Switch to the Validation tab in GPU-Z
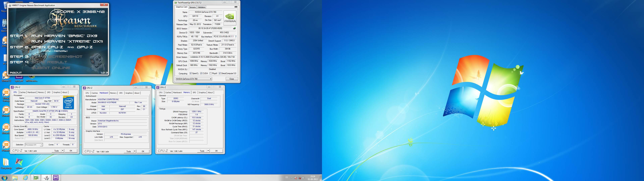 [201, 7]
